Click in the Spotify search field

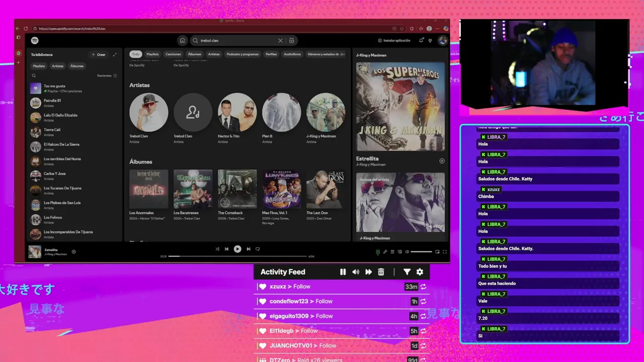click(x=236, y=40)
